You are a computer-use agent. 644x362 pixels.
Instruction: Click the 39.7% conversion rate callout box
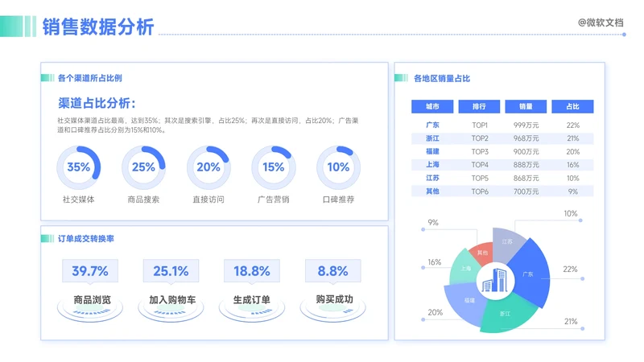[x=90, y=271]
